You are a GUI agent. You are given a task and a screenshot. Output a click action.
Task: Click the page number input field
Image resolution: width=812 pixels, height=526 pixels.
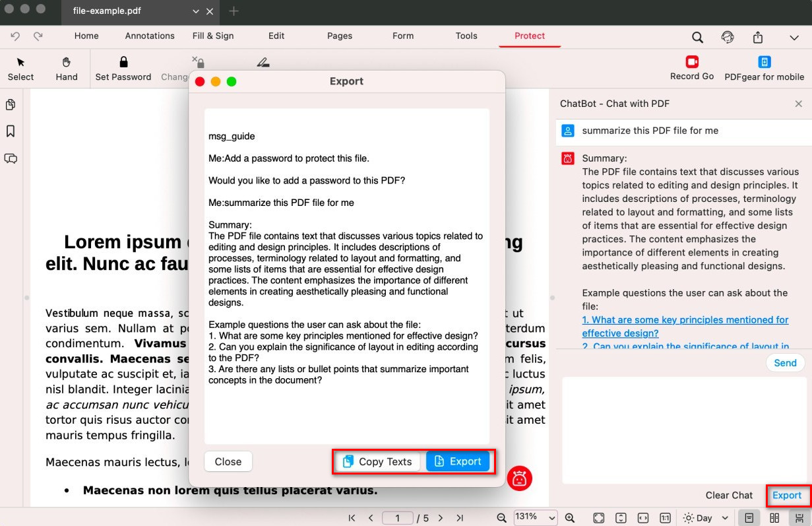click(398, 518)
